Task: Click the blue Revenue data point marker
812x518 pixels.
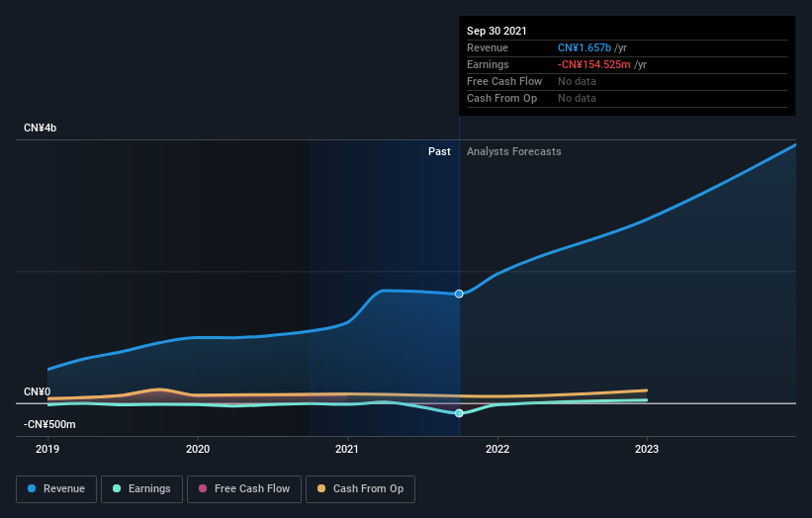Action: (459, 294)
